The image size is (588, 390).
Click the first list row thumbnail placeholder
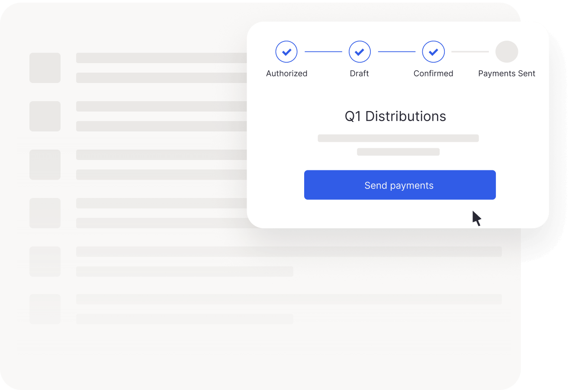click(x=45, y=68)
